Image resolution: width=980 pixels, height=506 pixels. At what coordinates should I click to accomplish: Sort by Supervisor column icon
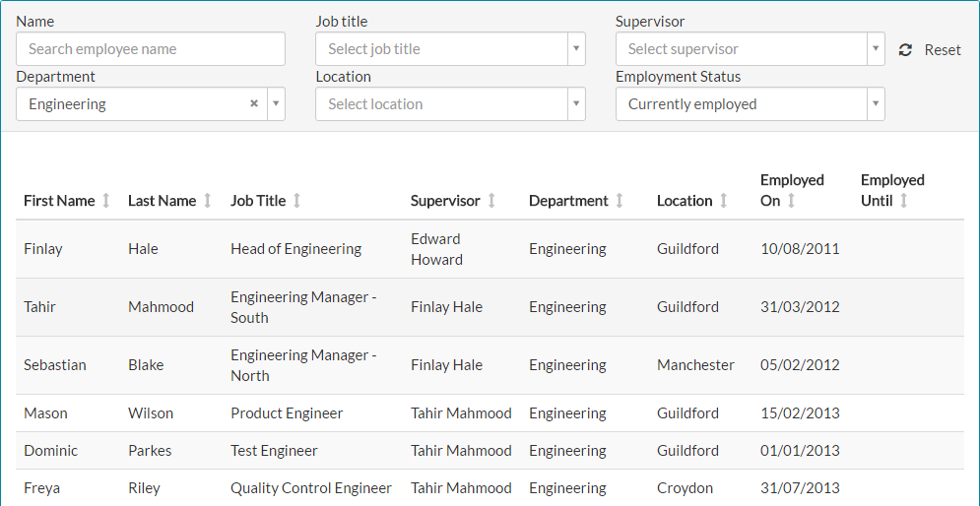(x=491, y=201)
